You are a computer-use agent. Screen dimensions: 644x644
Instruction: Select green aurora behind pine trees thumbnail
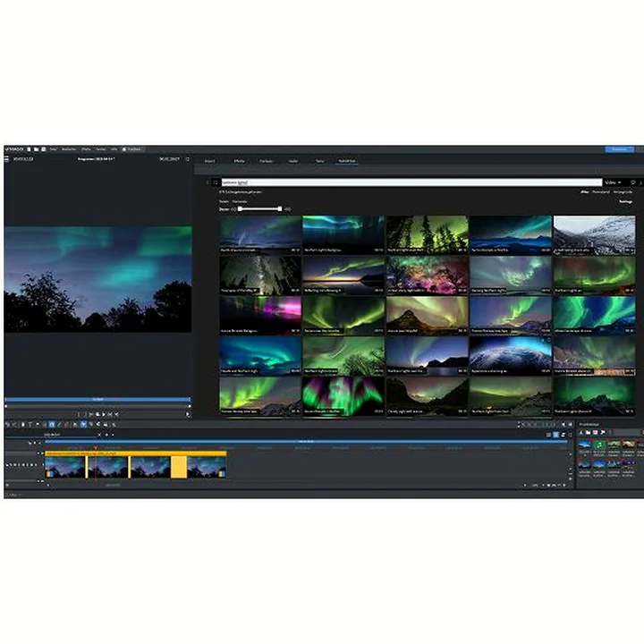point(428,234)
